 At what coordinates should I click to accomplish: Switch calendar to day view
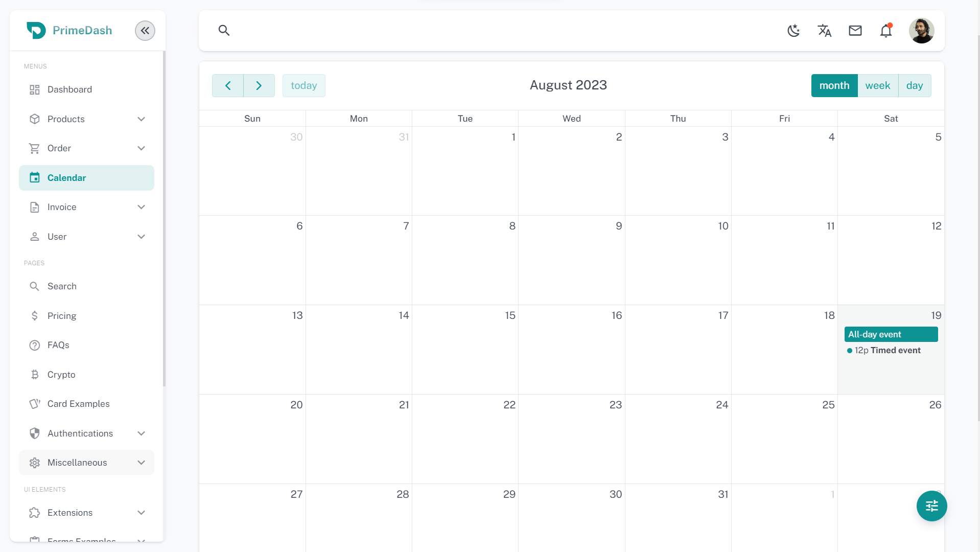[914, 85]
